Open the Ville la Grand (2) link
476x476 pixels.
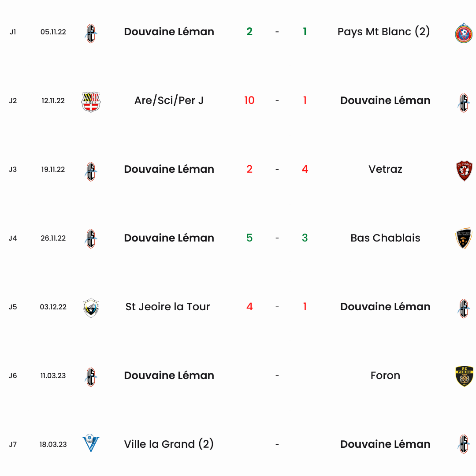[169, 444]
